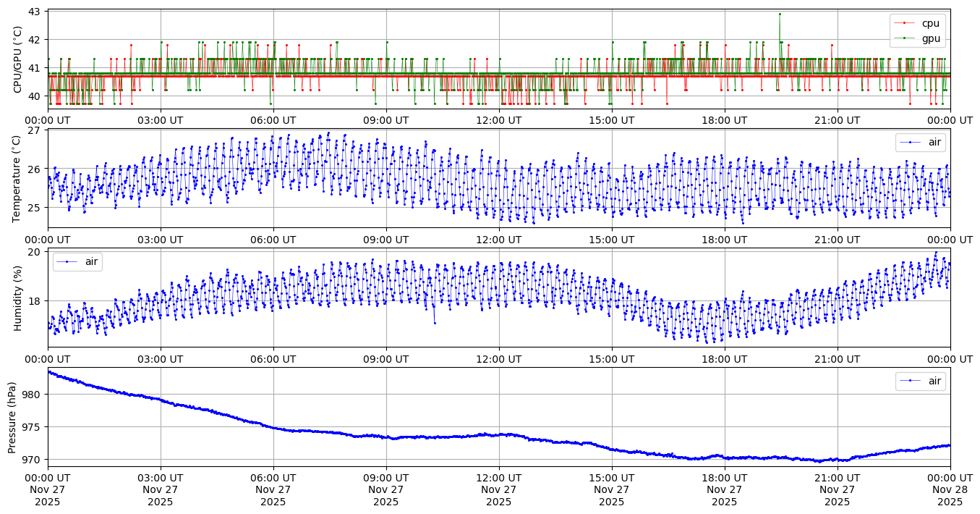
Task: Click the Humidity (%) y-axis label
Action: (18, 298)
